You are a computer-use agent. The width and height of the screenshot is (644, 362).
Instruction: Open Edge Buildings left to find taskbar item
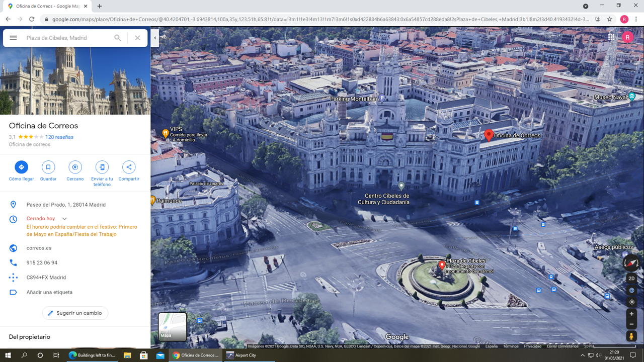[92, 355]
